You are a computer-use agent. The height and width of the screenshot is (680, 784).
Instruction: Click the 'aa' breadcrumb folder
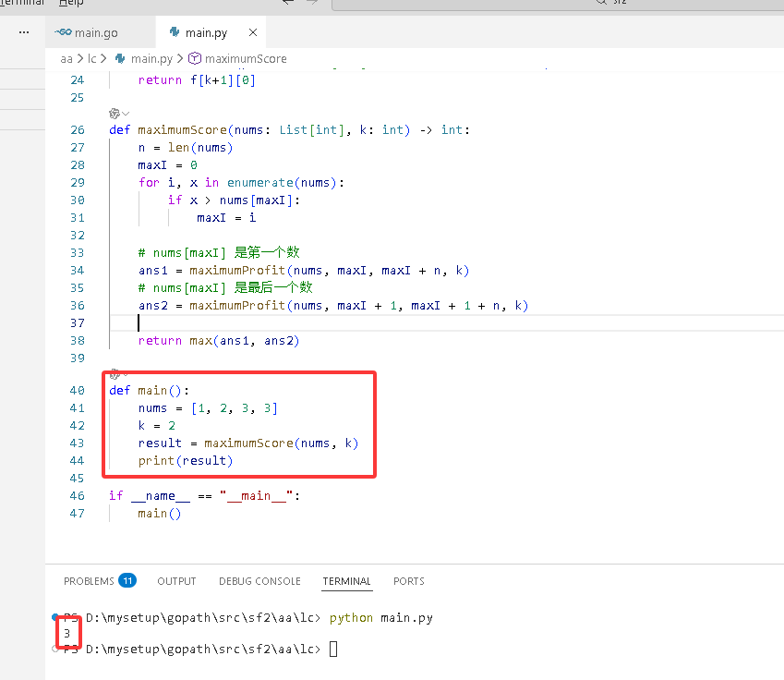tap(66, 59)
